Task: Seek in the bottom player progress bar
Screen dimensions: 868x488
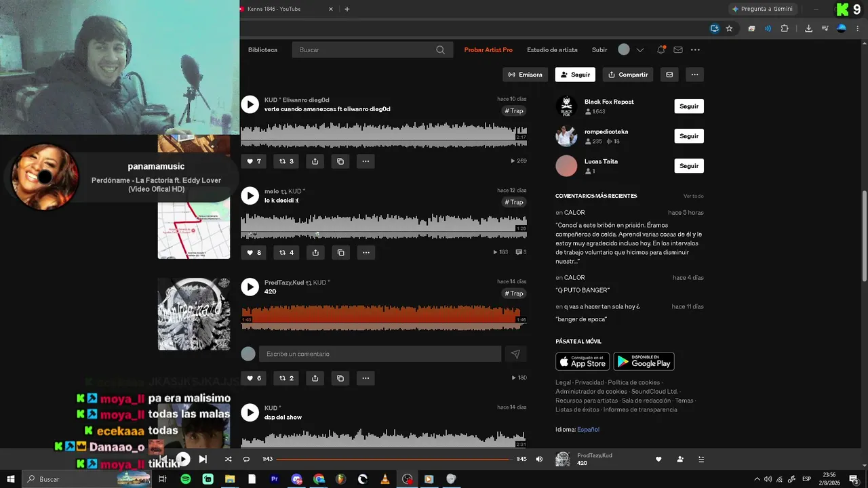Action: [x=394, y=460]
